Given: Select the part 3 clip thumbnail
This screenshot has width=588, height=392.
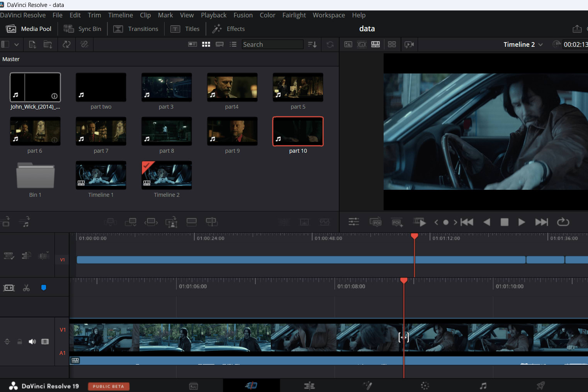Looking at the screenshot, I should click(x=167, y=87).
